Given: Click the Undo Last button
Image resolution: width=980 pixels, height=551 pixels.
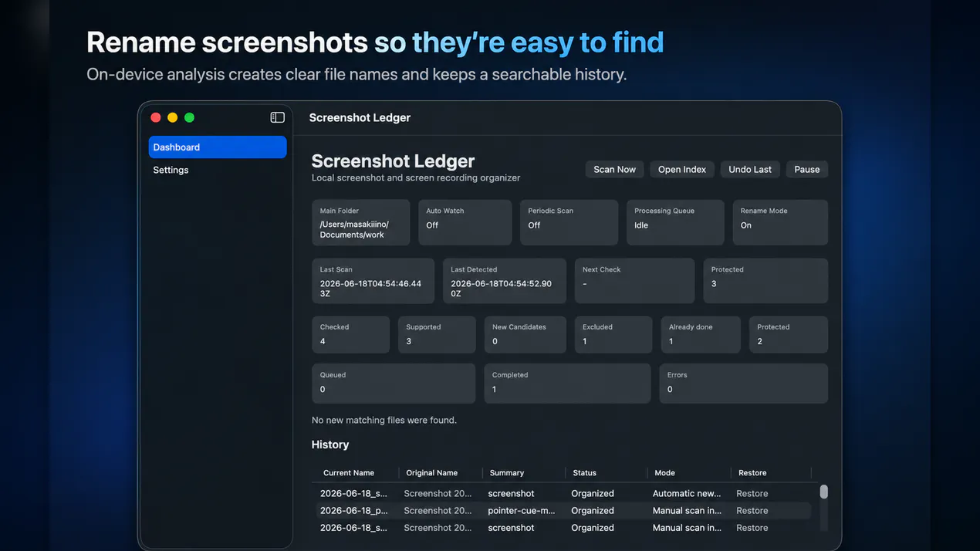Looking at the screenshot, I should pyautogui.click(x=750, y=169).
